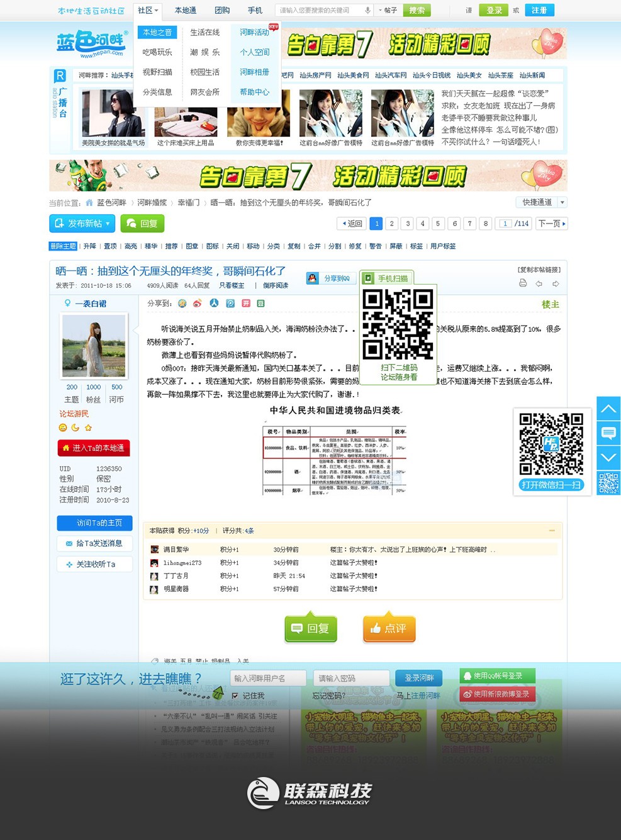The image size is (621, 840).
Task: Select 本地之音 in community menu
Action: tap(157, 32)
